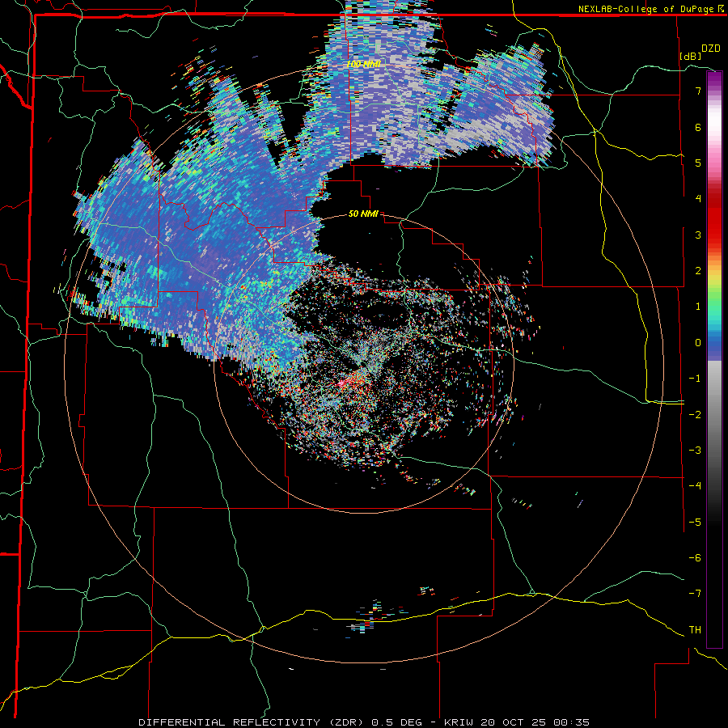Click the 0 value on the color scale

(698, 343)
